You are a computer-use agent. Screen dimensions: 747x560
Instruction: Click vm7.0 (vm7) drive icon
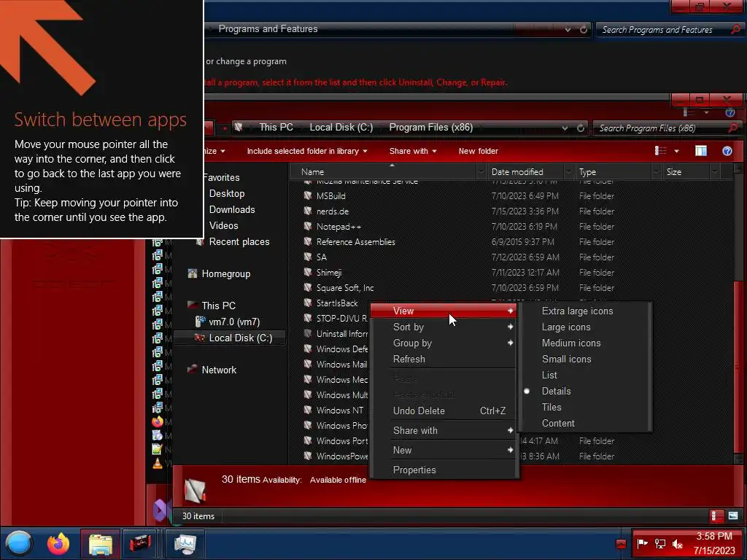200,322
